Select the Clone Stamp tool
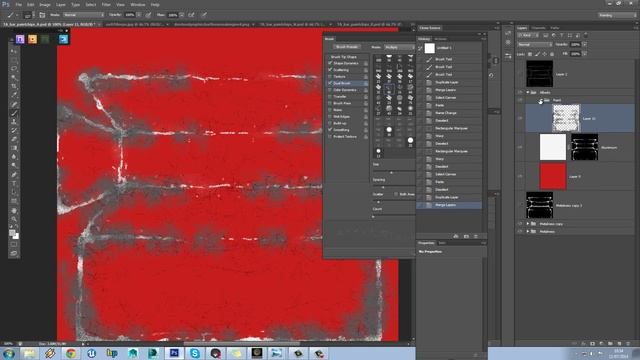 [14, 122]
